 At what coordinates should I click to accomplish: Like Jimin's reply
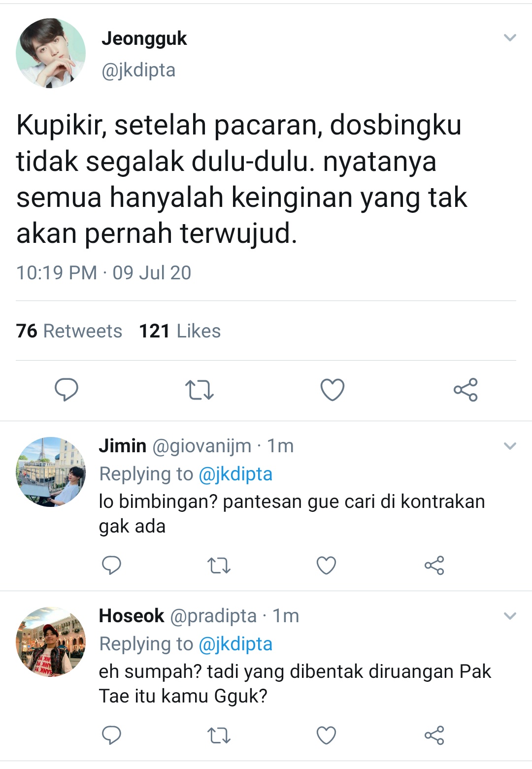click(326, 565)
